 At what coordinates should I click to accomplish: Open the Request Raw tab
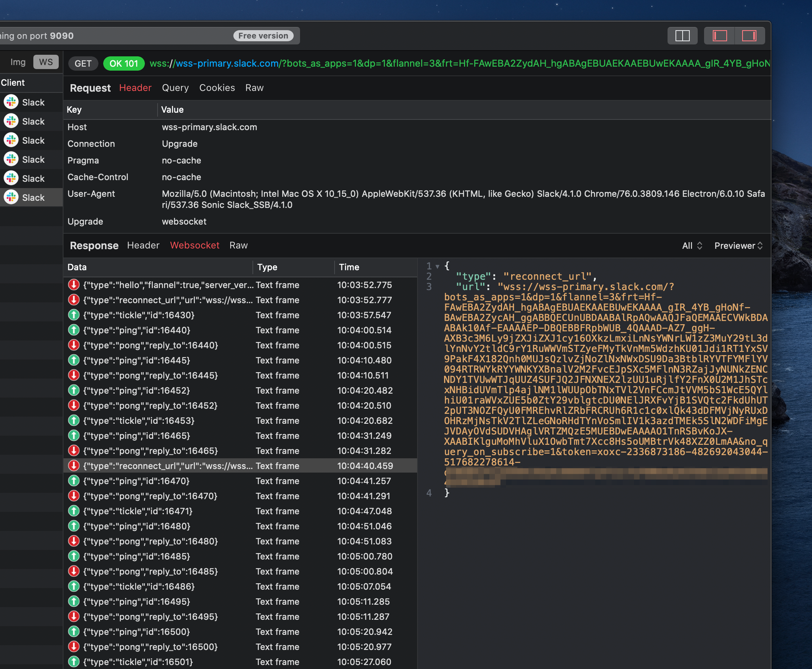coord(254,88)
